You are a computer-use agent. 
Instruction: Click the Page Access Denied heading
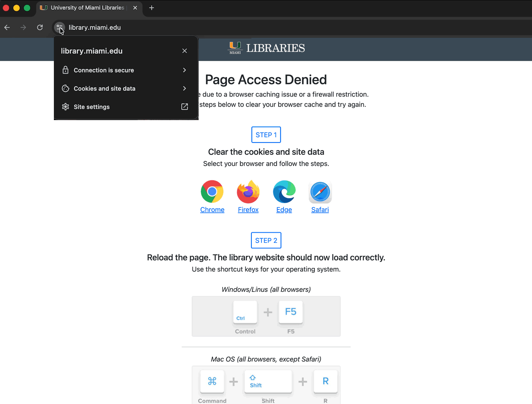point(266,80)
